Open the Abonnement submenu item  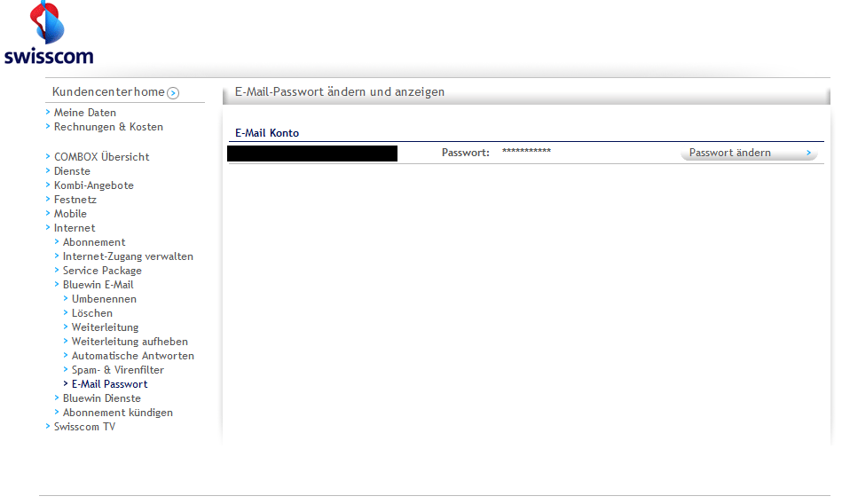[94, 242]
